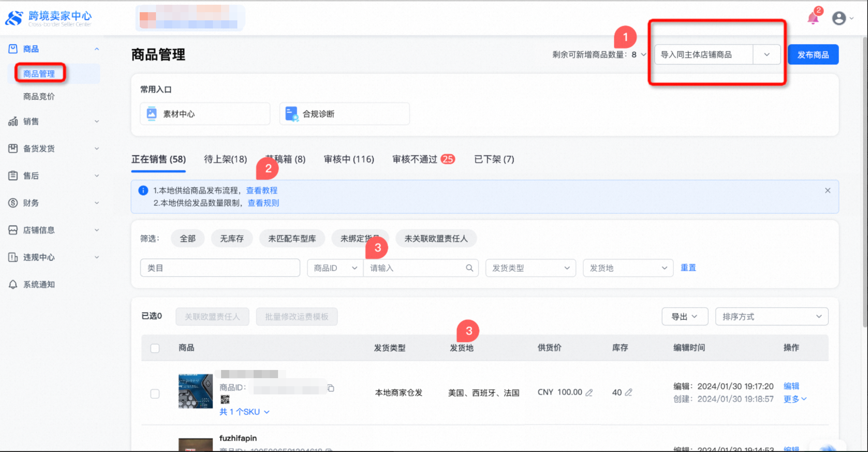
Task: Expand the 排序方式 sort dropdown
Action: (771, 316)
